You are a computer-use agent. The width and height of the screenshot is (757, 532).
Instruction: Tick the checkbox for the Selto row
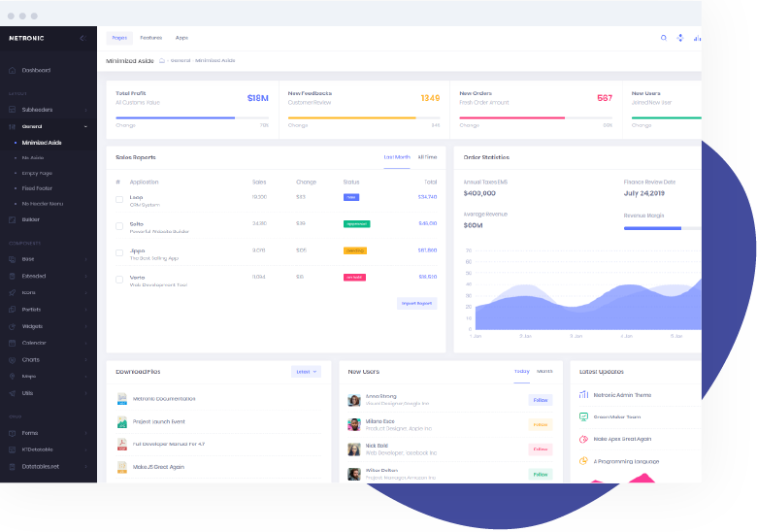(x=119, y=226)
